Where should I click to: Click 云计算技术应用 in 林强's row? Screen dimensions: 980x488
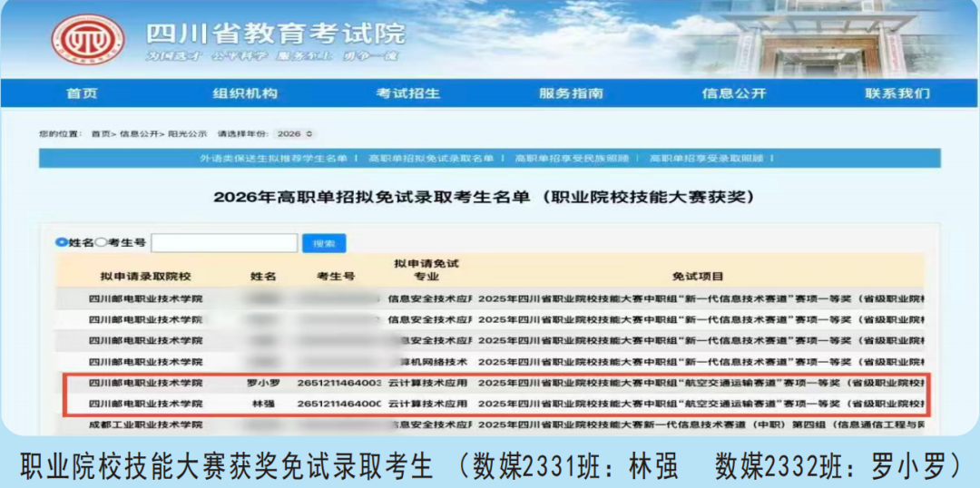click(x=427, y=405)
